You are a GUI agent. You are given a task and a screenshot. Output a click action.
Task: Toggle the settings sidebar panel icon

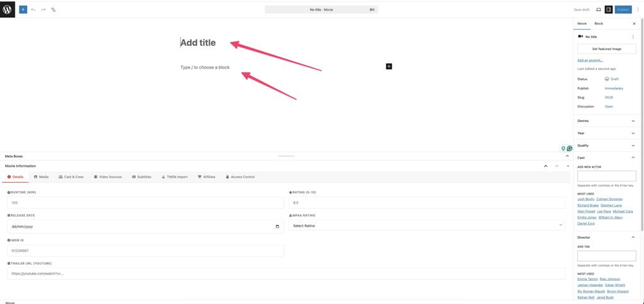click(608, 9)
